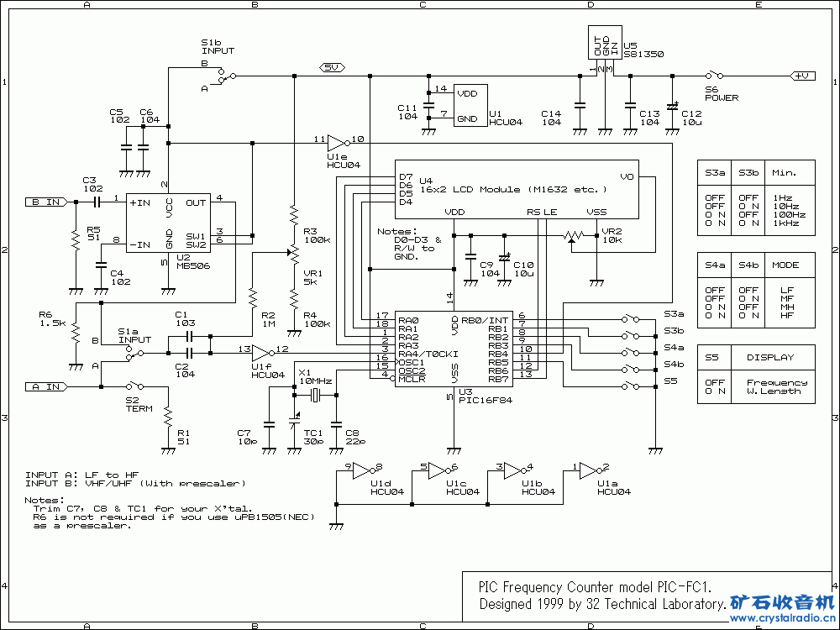The image size is (840, 630).
Task: Select the C3 input coupling capacitor symbol
Action: 97,202
